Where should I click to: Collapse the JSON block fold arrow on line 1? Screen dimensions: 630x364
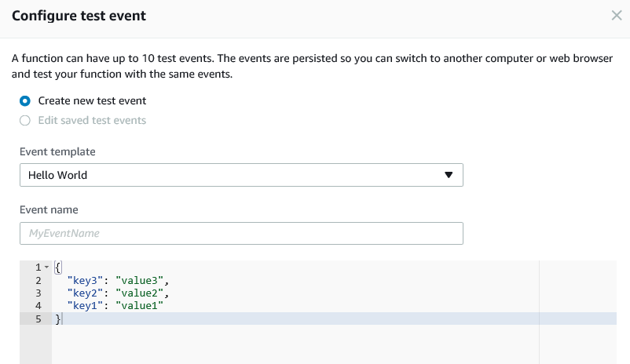(x=47, y=268)
